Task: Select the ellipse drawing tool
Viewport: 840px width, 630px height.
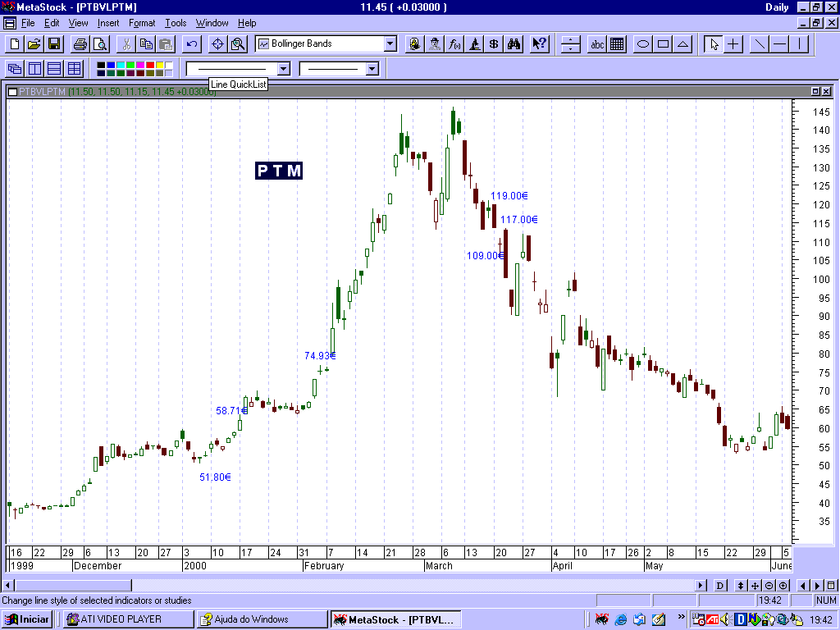Action: point(643,44)
